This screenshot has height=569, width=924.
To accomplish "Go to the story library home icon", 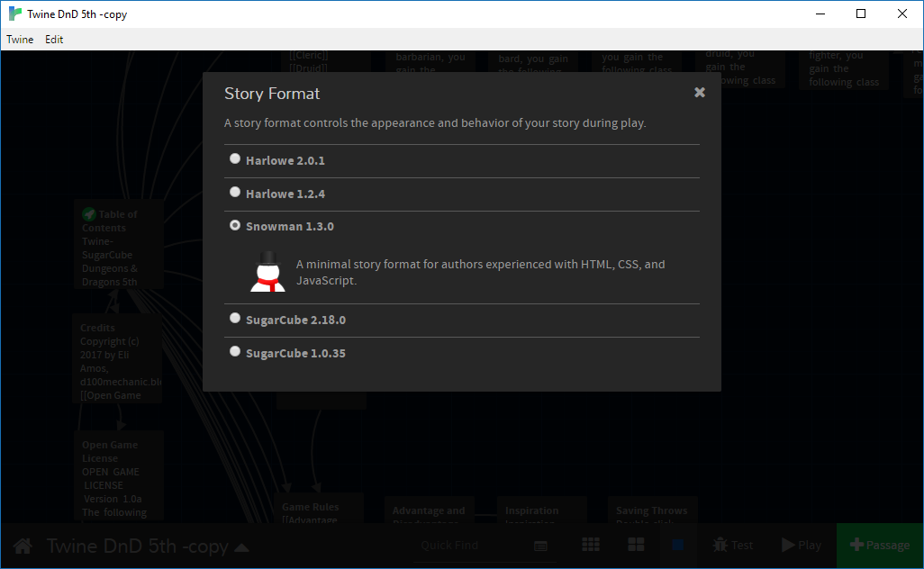I will click(23, 546).
